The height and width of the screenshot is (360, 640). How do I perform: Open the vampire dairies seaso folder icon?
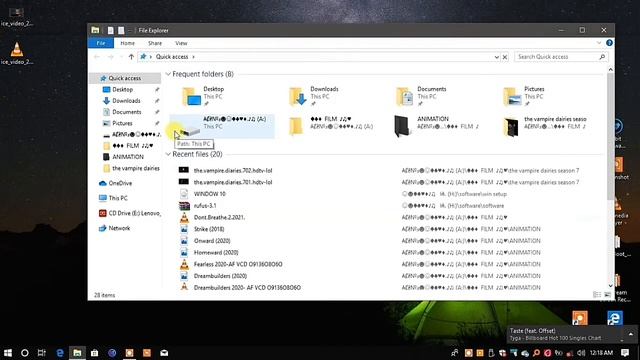point(511,127)
